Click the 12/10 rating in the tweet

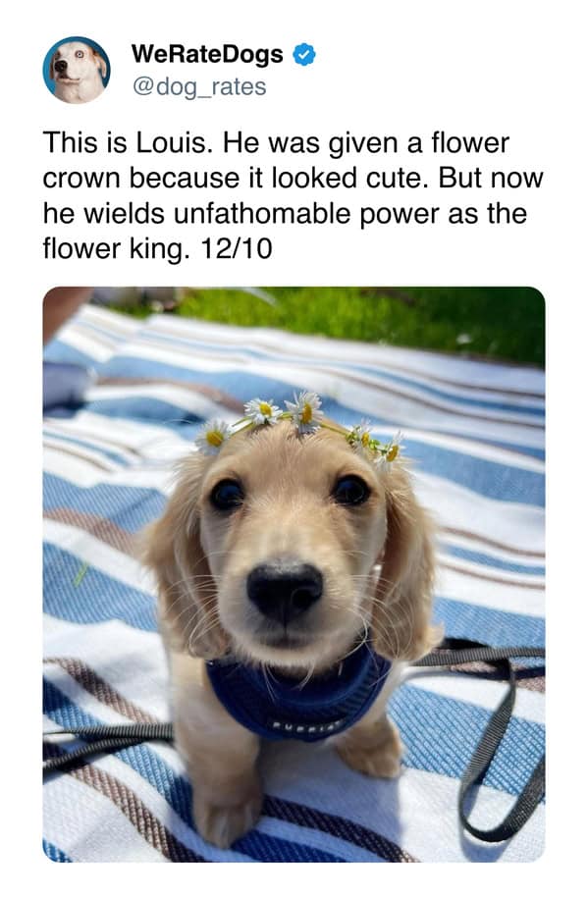pos(237,249)
